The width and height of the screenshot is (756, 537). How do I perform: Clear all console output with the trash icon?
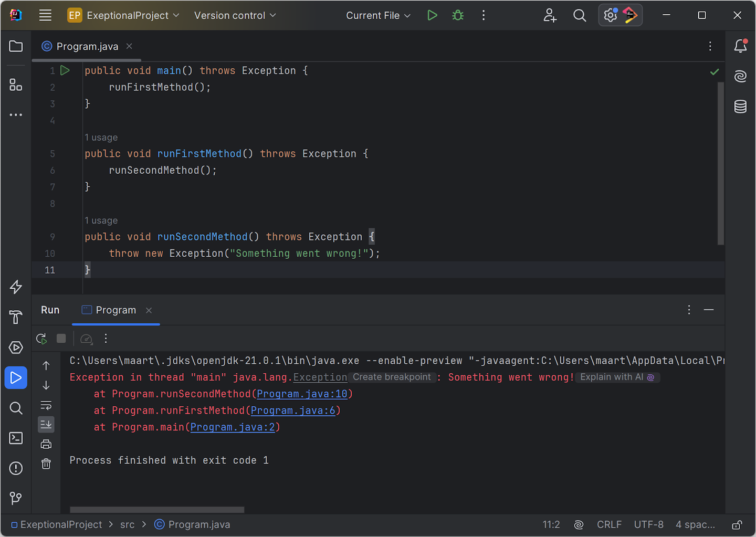[46, 464]
